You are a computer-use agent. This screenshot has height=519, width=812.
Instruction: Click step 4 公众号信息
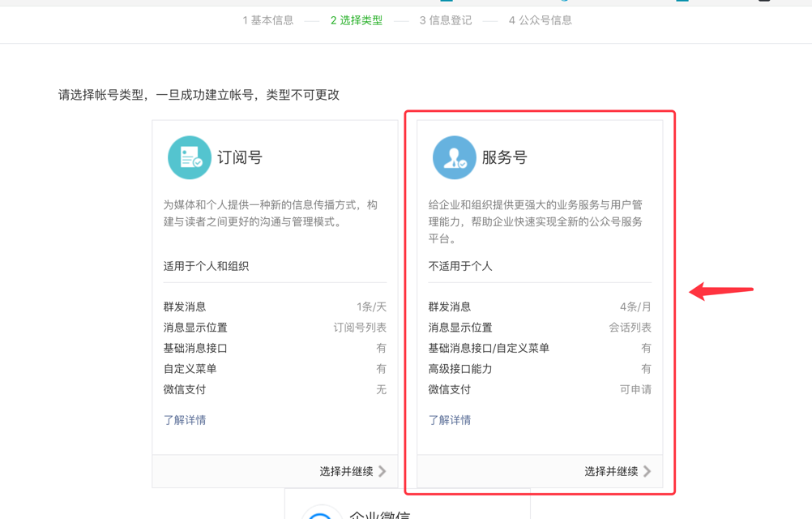(541, 20)
